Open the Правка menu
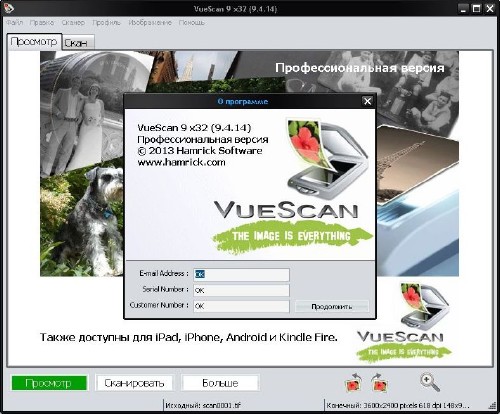500x414 pixels. pos(42,23)
